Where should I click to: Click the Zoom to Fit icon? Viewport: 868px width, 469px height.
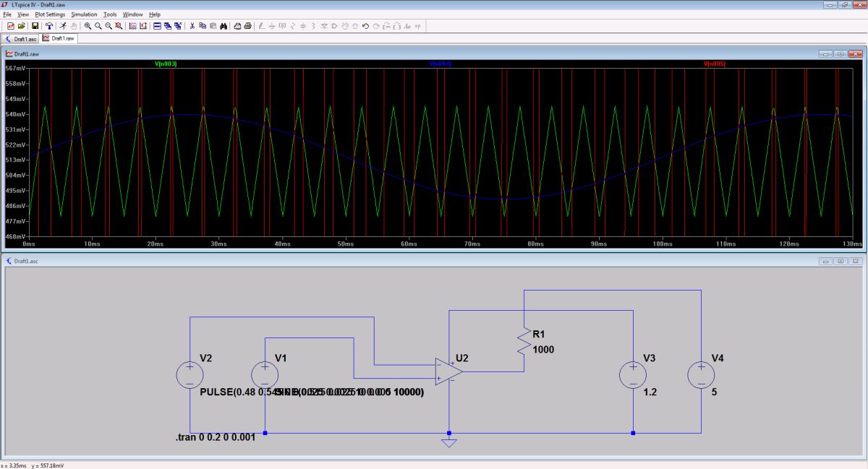coord(119,26)
